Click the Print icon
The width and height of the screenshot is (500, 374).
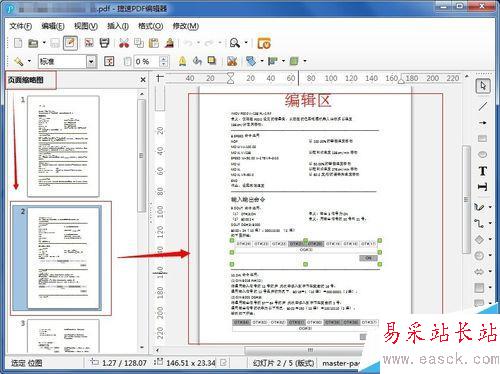[x=105, y=43]
